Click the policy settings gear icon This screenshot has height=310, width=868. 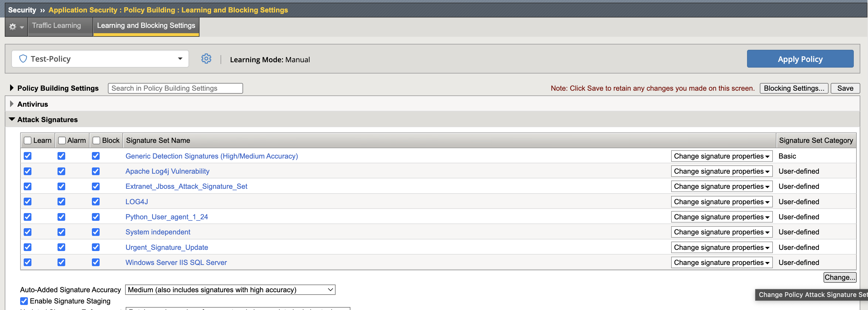click(206, 59)
